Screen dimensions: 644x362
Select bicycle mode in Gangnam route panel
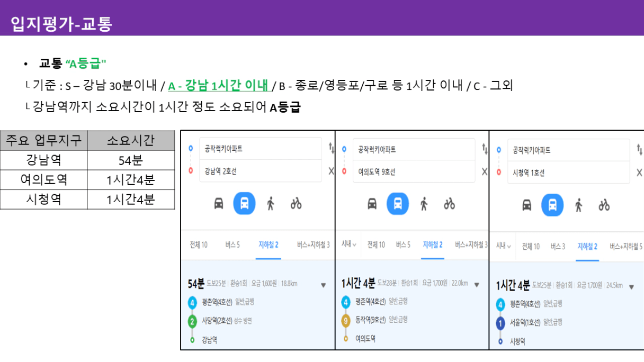pyautogui.click(x=296, y=203)
